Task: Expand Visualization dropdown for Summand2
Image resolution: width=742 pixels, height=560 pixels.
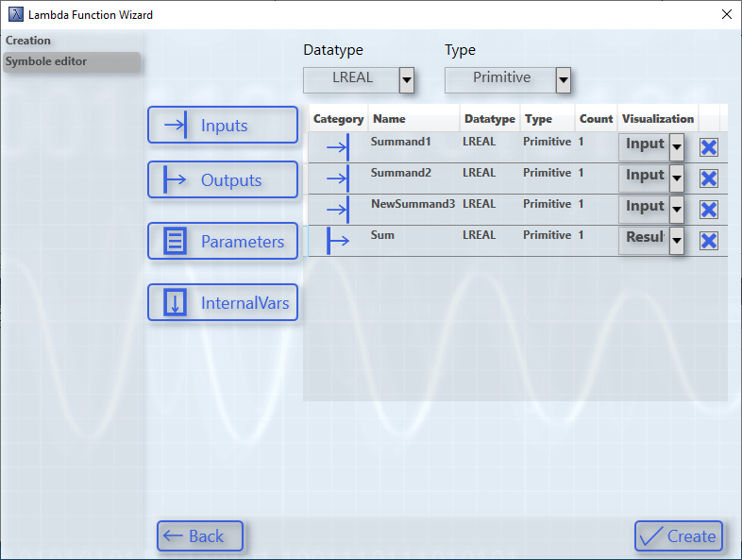Action: [676, 178]
